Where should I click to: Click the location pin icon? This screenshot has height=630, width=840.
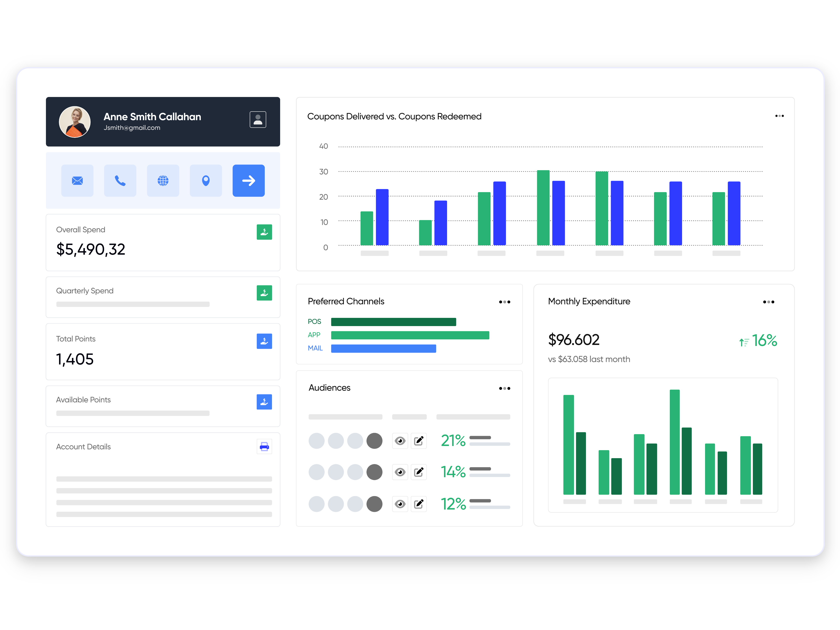[x=205, y=181]
